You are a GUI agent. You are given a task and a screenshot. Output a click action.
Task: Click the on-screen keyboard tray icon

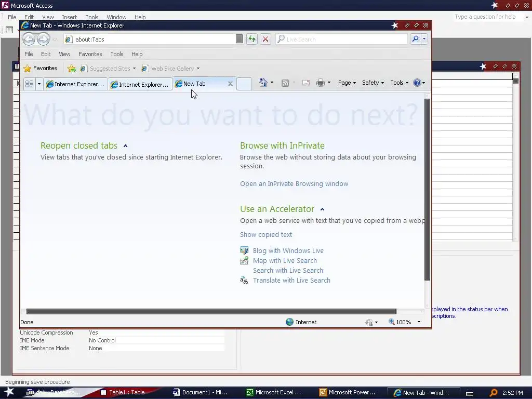coord(470,393)
